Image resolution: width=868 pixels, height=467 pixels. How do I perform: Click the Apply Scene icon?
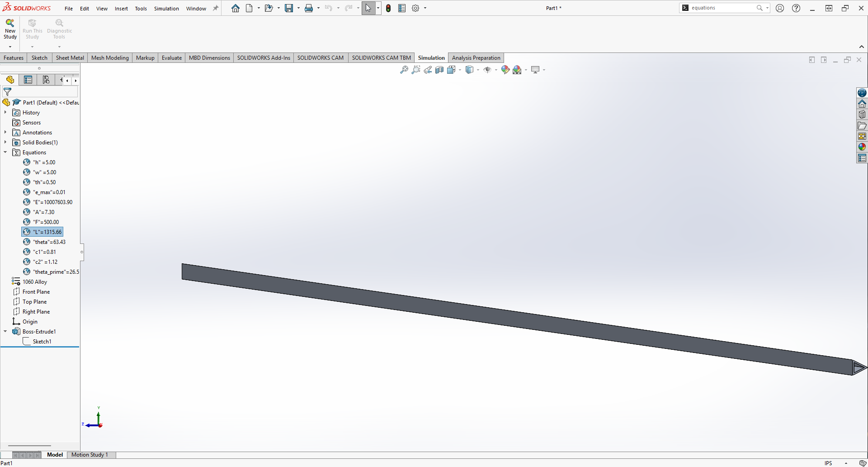coord(517,70)
